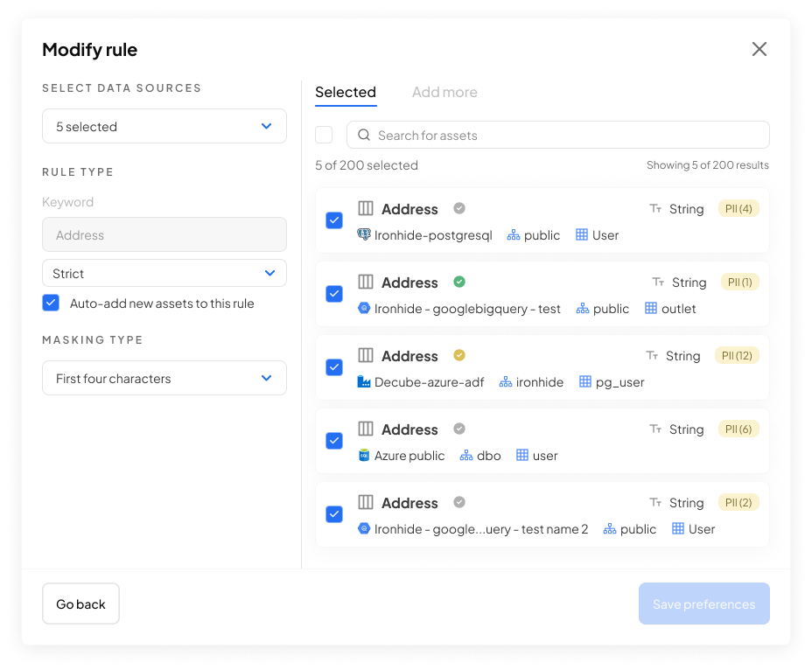This screenshot has width=812, height=670.
Task: Toggle the select-all checkbox beside search
Action: point(324,135)
